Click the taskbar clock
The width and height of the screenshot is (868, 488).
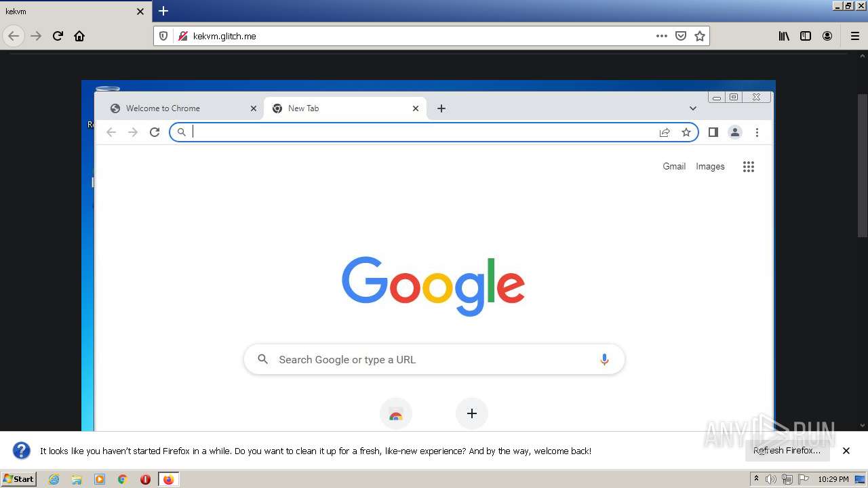click(x=833, y=479)
